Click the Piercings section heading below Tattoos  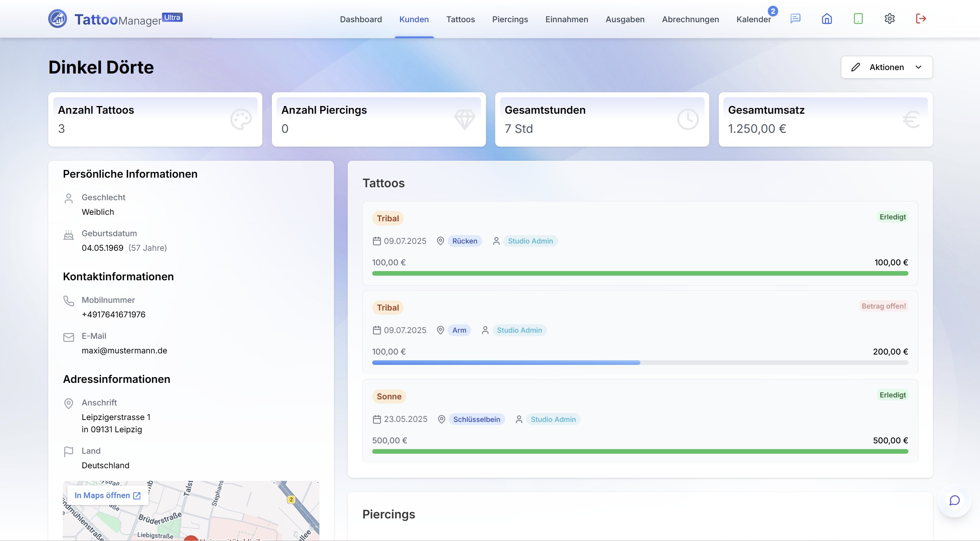coord(388,514)
